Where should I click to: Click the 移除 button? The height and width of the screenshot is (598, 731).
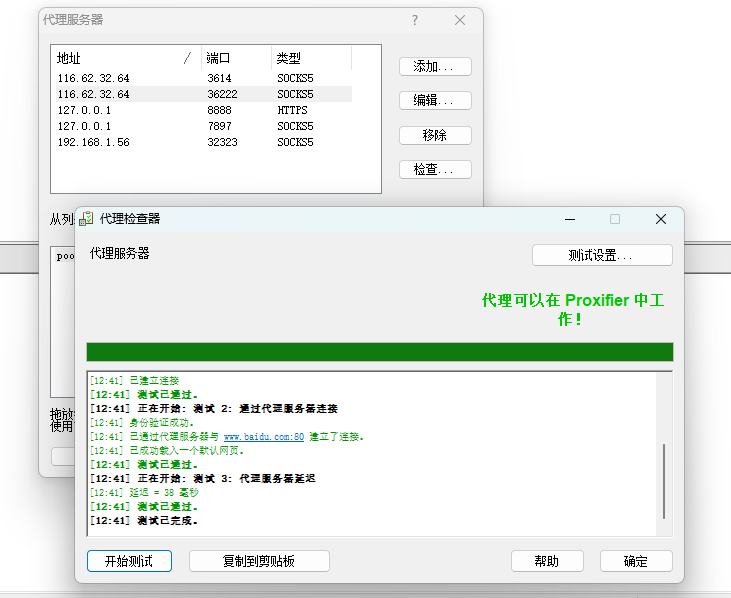pos(435,135)
